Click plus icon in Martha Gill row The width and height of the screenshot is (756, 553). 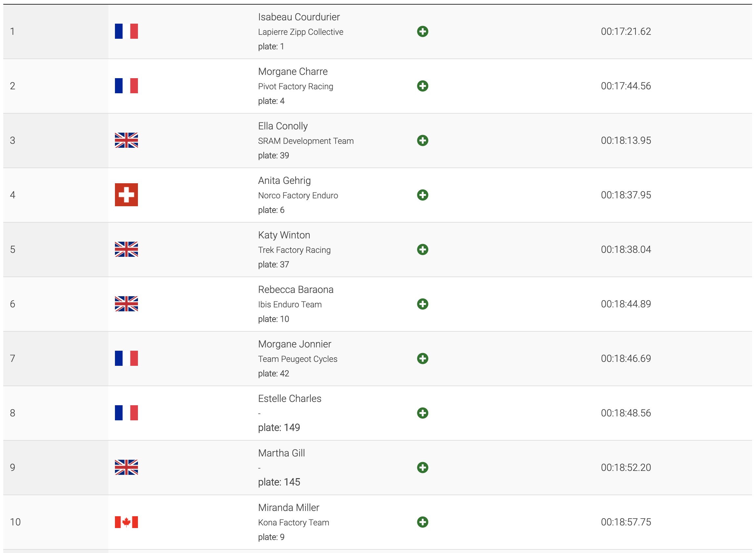coord(423,468)
